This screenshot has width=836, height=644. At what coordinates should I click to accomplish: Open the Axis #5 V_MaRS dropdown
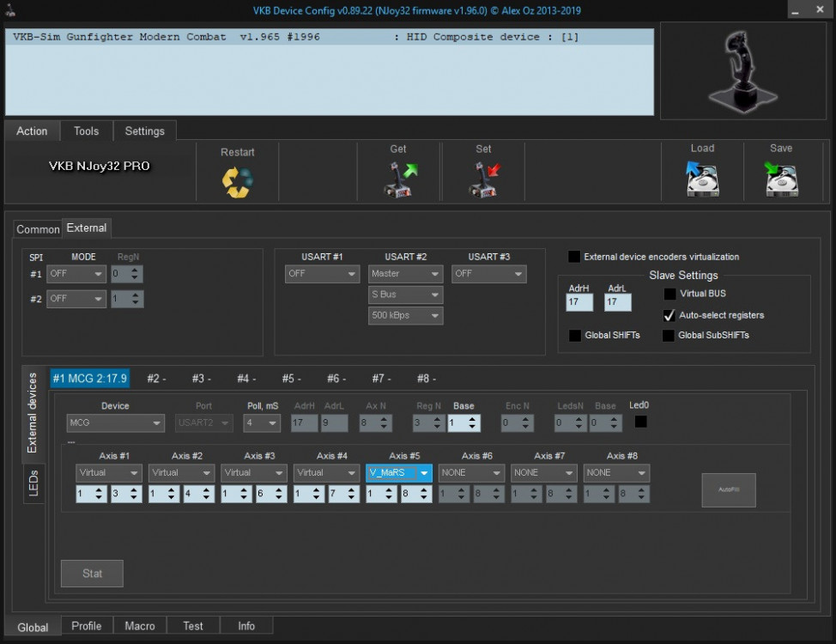pos(398,473)
